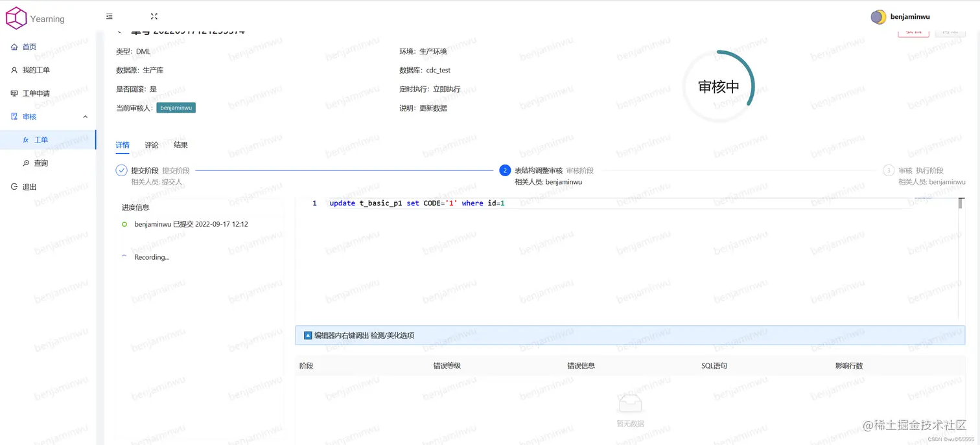Click the 审核中 circular progress indicator
The image size is (980, 445).
[719, 87]
